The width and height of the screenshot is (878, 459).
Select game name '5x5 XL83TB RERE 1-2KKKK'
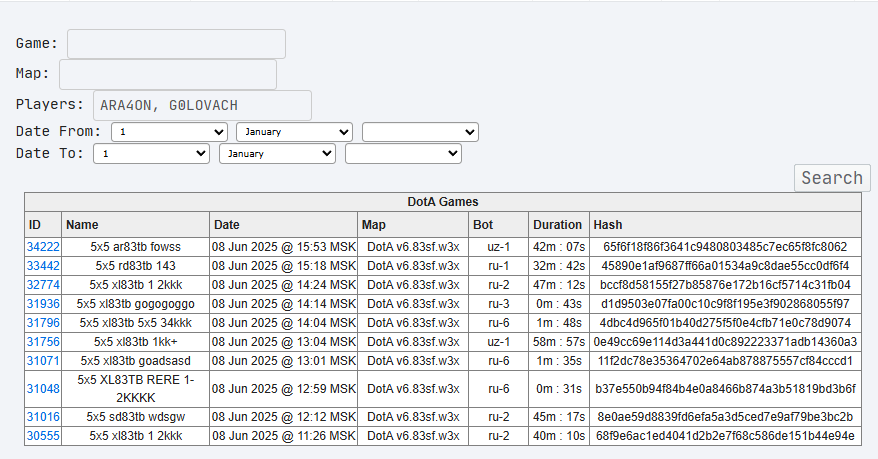136,389
